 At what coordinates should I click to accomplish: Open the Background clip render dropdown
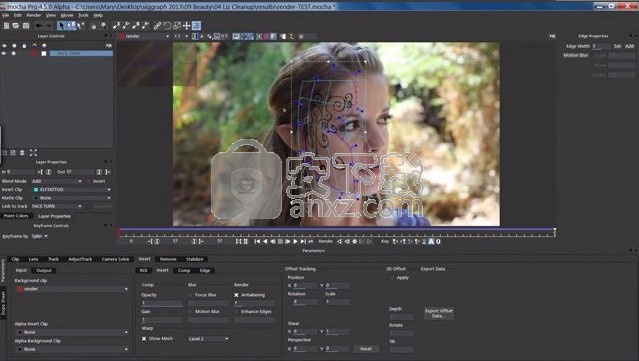(x=72, y=289)
